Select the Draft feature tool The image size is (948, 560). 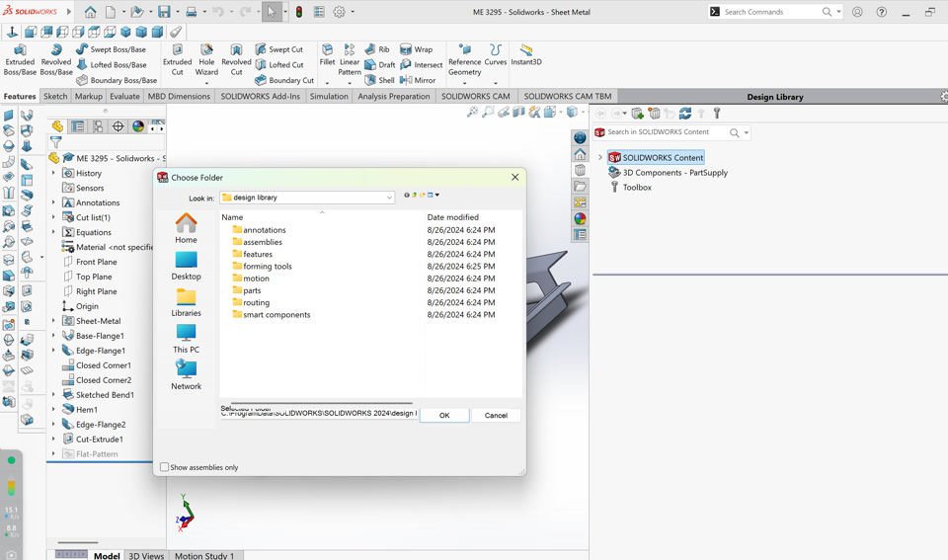(379, 65)
